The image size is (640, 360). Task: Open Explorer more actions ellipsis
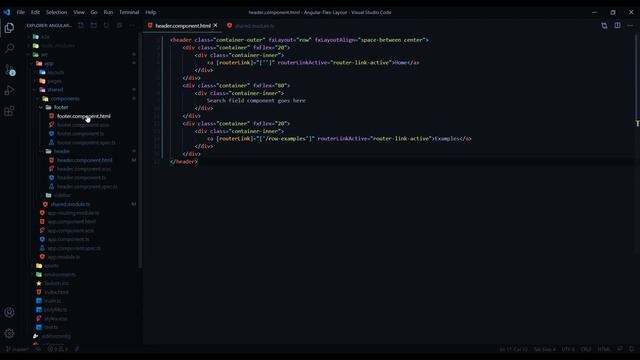click(x=132, y=25)
